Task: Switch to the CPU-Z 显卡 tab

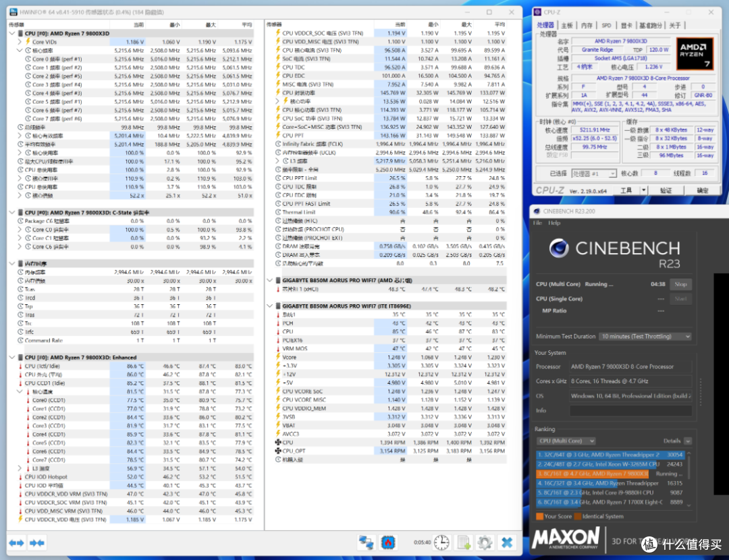Action: [626, 25]
